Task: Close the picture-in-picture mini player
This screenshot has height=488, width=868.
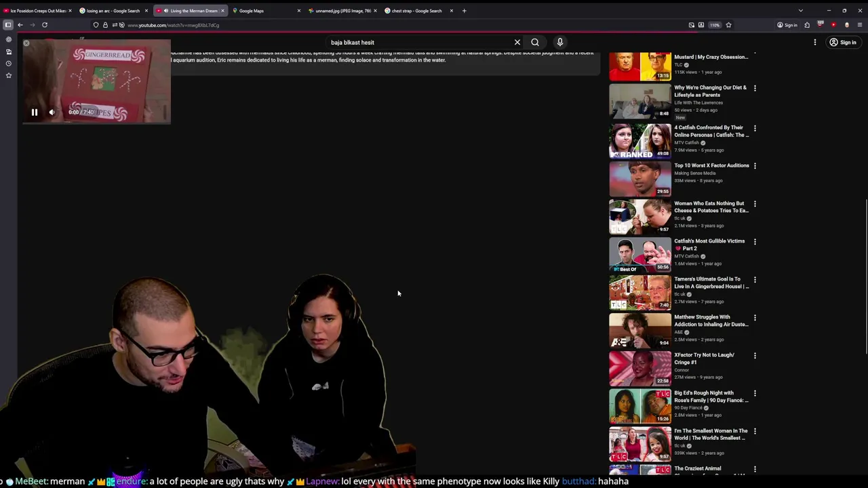Action: click(x=26, y=43)
